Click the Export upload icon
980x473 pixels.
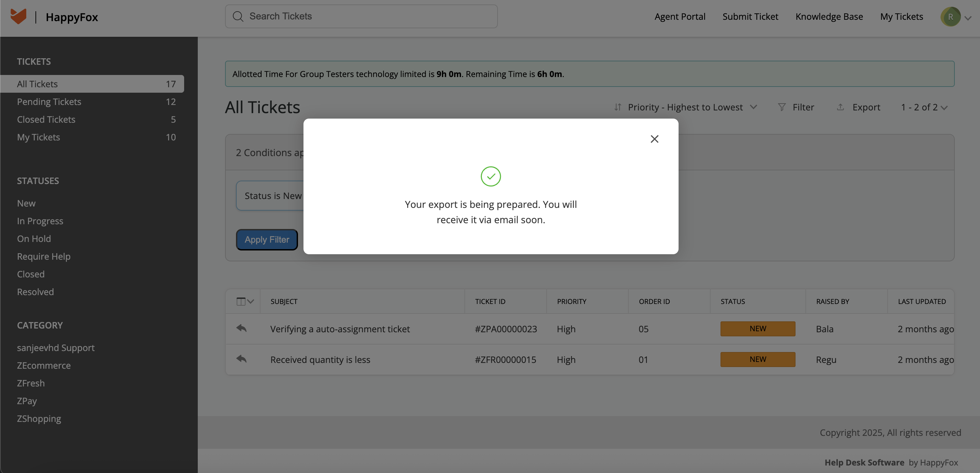click(x=841, y=107)
